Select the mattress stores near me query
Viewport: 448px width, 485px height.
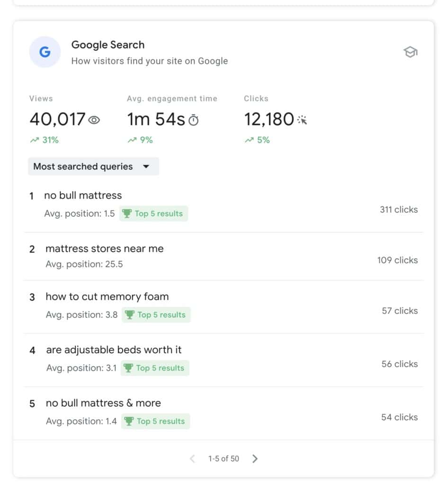coord(105,249)
